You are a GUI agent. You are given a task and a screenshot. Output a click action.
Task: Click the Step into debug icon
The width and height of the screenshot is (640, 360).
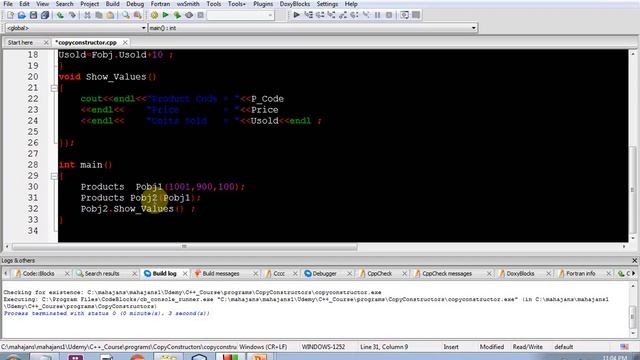click(x=331, y=15)
